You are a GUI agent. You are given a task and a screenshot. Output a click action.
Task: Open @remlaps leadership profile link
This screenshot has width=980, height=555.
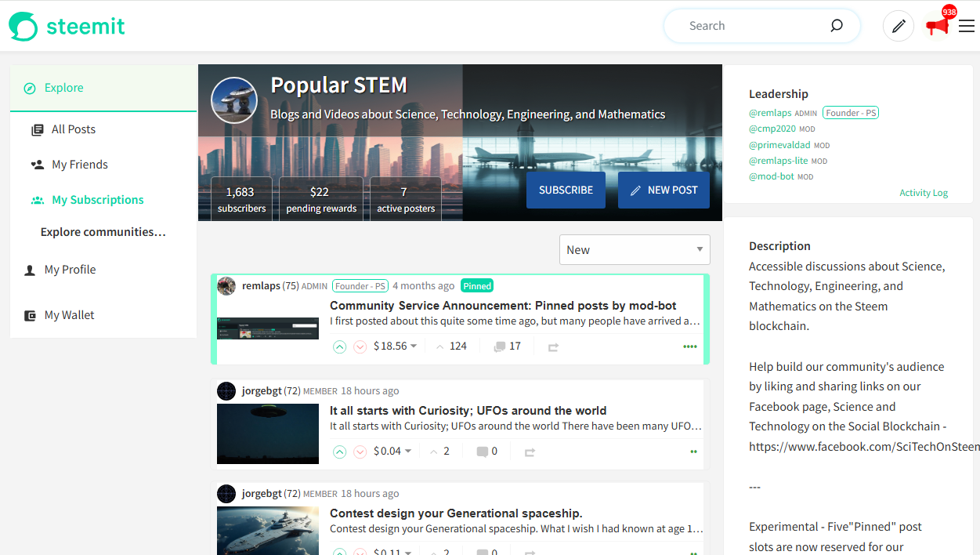[770, 113]
